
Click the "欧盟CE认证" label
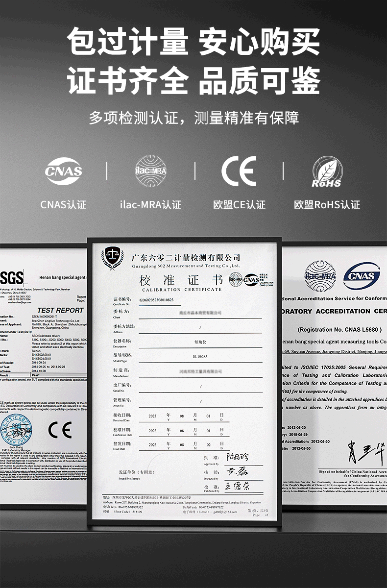tap(239, 204)
